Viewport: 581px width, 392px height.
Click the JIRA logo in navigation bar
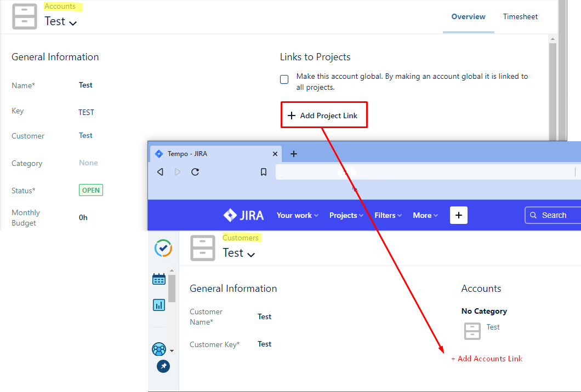pyautogui.click(x=243, y=215)
